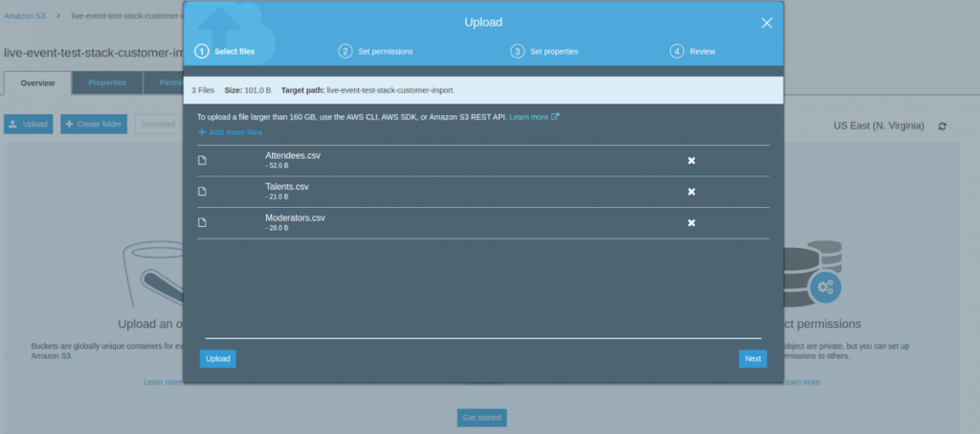Click the US East (N. Virginia) region label
This screenshot has height=434, width=980.
pyautogui.click(x=879, y=126)
